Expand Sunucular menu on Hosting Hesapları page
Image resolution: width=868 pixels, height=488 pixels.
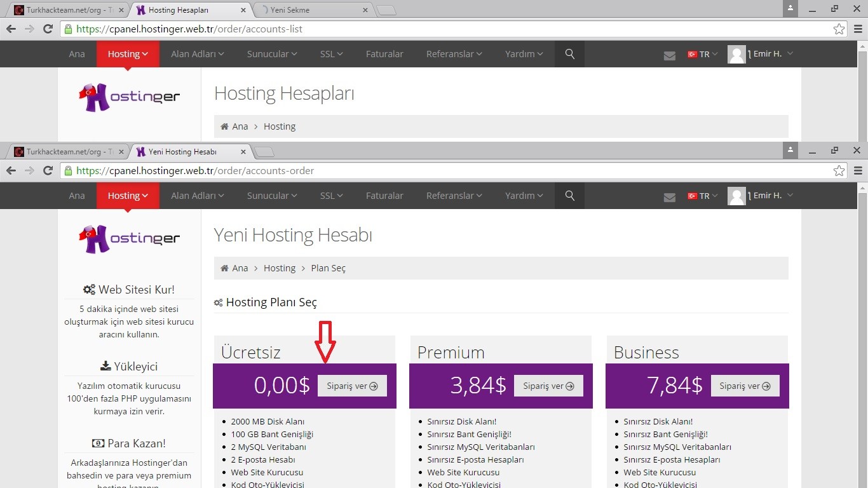point(272,54)
